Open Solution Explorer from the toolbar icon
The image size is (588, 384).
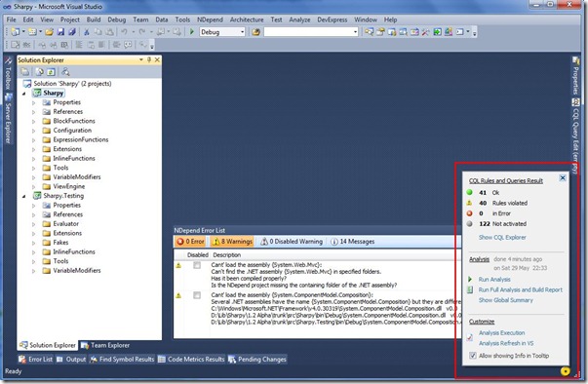pos(369,32)
